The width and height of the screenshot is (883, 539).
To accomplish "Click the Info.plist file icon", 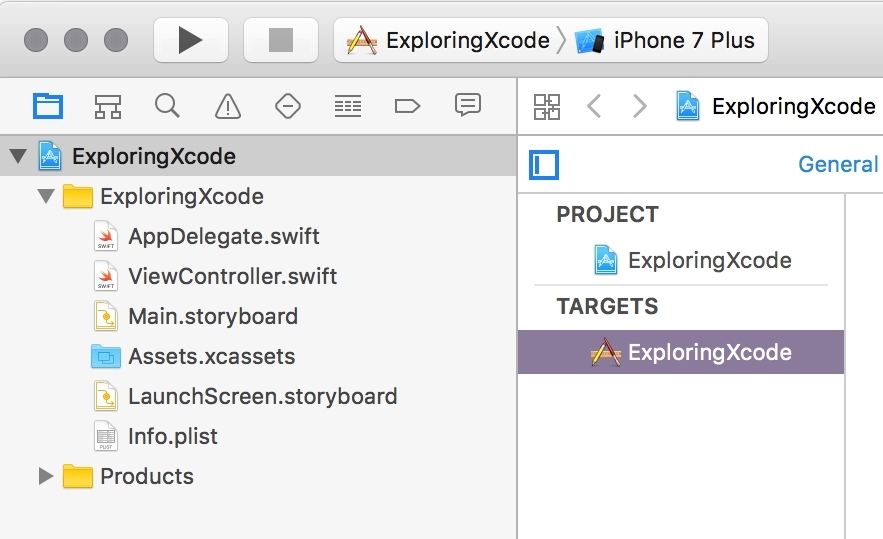I will 106,436.
